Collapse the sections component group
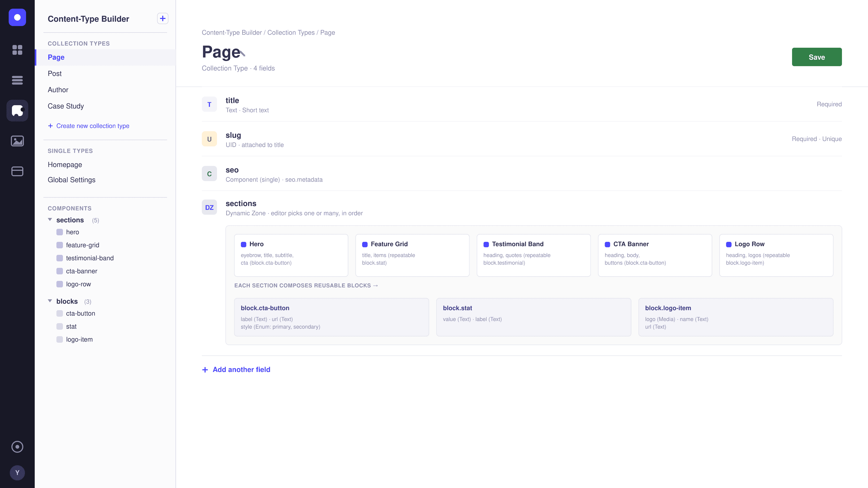The height and width of the screenshot is (488, 868). click(x=50, y=220)
